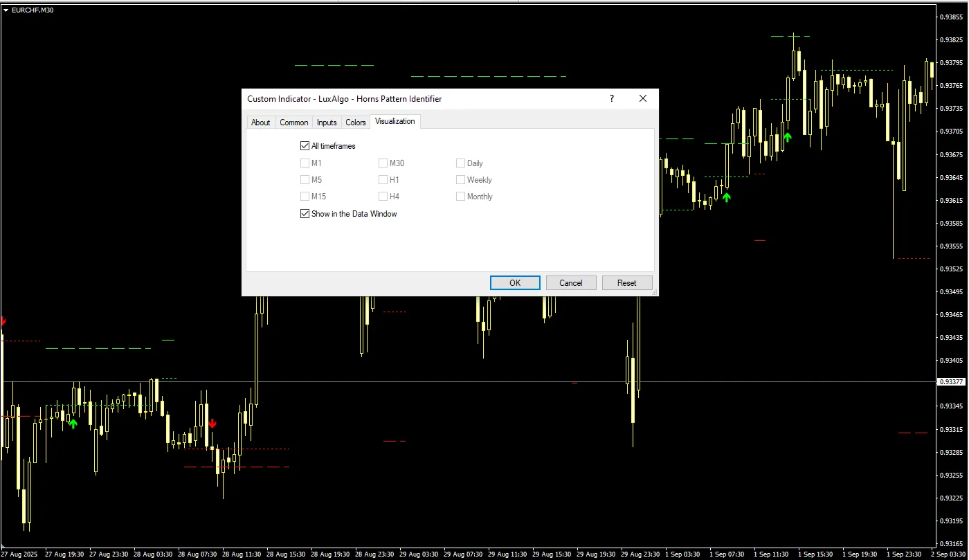The height and width of the screenshot is (560, 969).
Task: Open the Colors tab
Action: tap(355, 122)
